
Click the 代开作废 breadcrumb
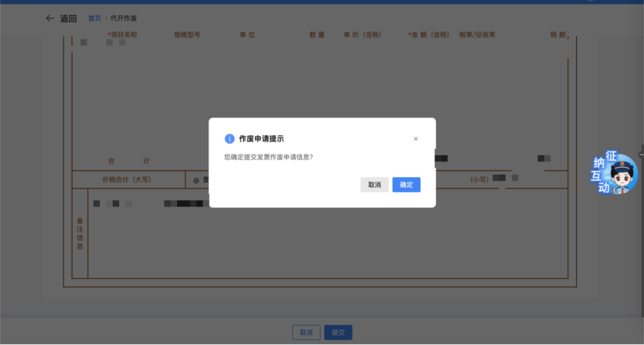pos(123,18)
